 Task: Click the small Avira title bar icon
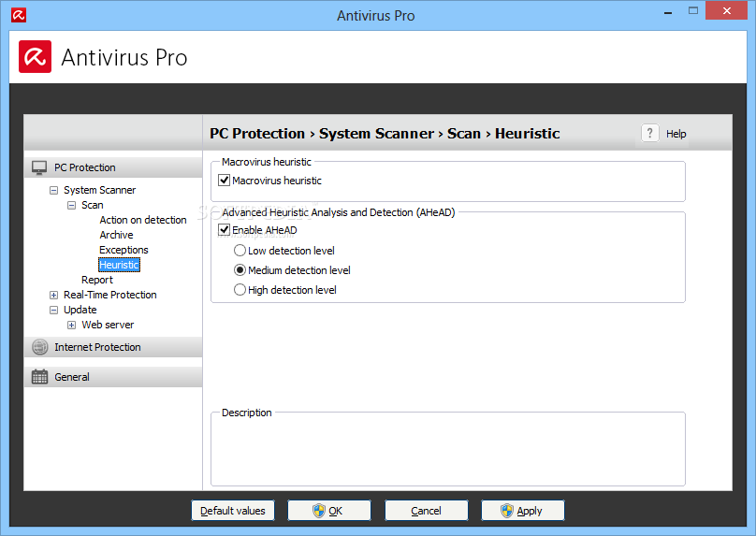(19, 15)
